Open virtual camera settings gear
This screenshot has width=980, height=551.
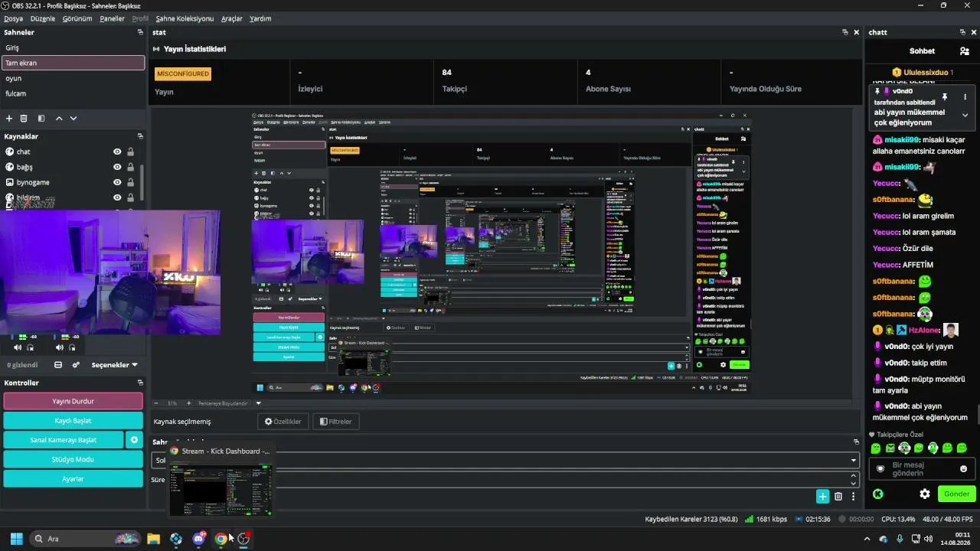pos(134,440)
